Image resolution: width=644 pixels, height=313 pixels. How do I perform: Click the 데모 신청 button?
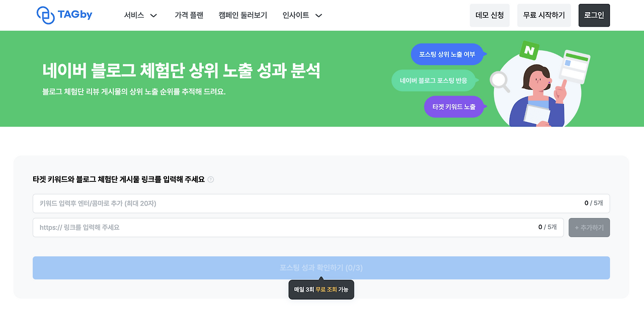[x=490, y=15]
